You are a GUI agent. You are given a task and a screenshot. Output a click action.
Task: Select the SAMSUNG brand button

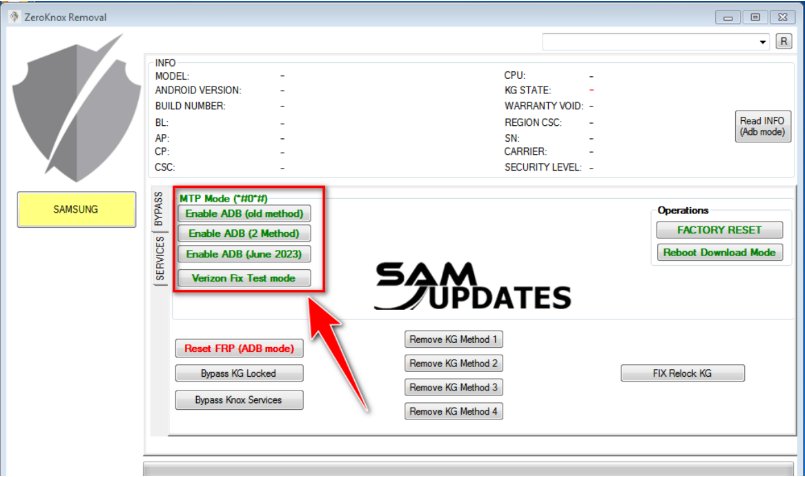point(76,209)
